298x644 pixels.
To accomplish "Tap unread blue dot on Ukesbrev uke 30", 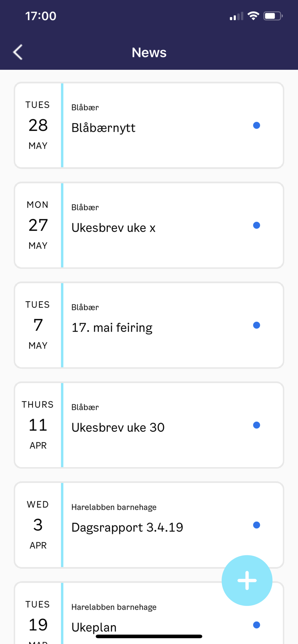I will tap(257, 425).
